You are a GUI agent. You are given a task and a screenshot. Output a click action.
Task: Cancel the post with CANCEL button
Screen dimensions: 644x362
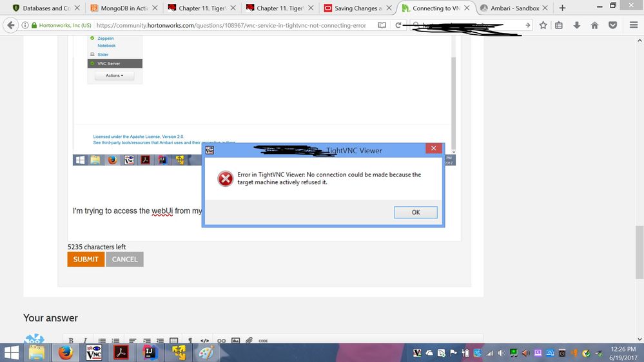(x=125, y=259)
